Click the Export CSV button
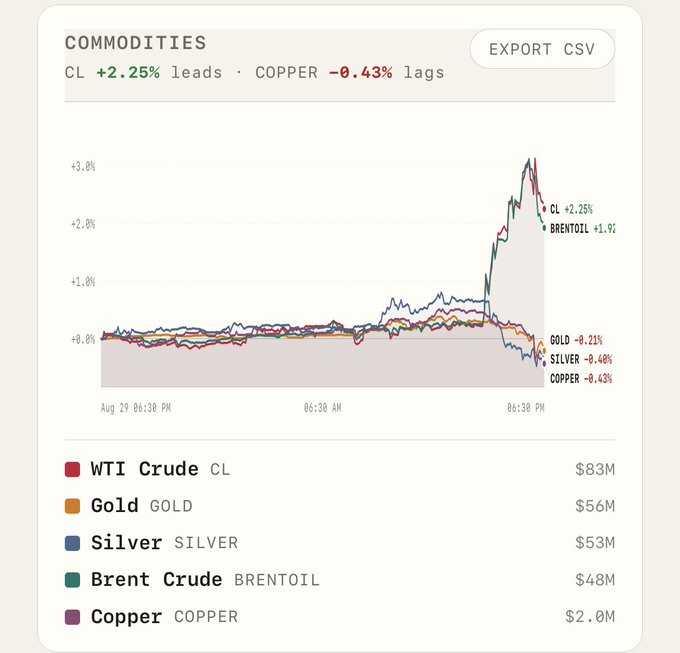680x653 pixels. (x=542, y=49)
